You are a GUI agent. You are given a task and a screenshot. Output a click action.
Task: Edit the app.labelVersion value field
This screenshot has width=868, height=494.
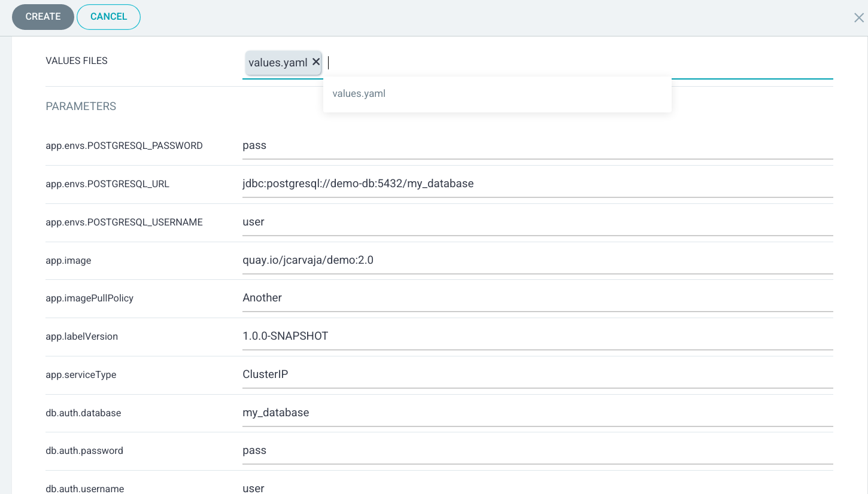(x=538, y=336)
